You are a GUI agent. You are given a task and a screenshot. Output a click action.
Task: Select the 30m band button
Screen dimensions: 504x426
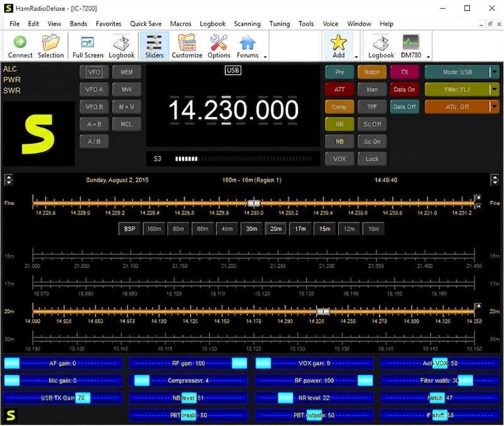[x=251, y=229]
